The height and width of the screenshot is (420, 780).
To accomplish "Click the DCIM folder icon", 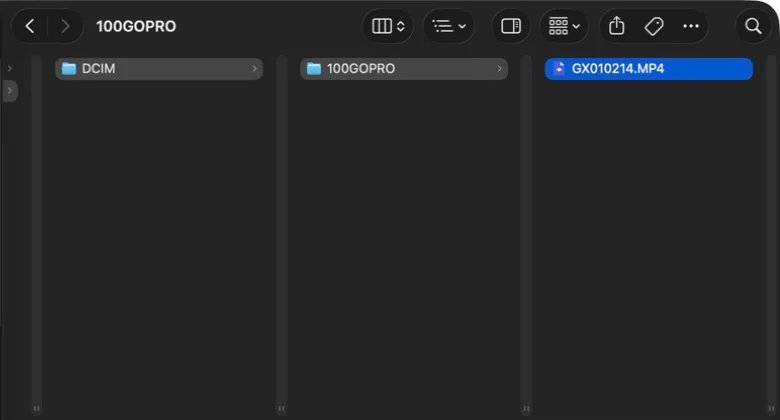I will 69,69.
